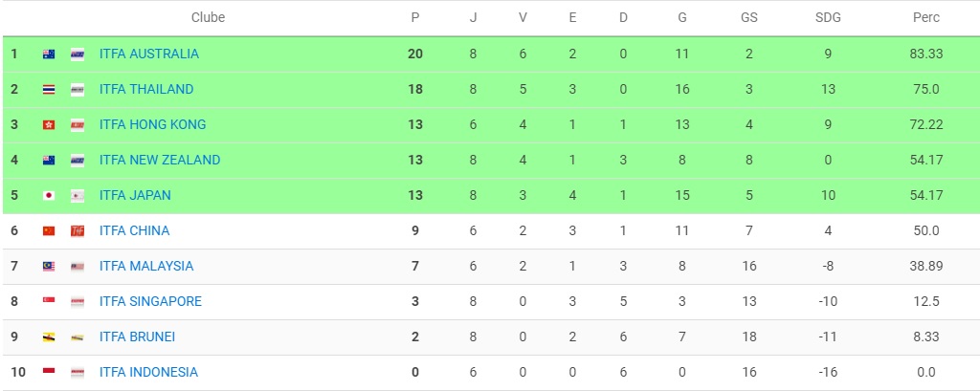
Task: Click the GS column header
Action: point(749,18)
